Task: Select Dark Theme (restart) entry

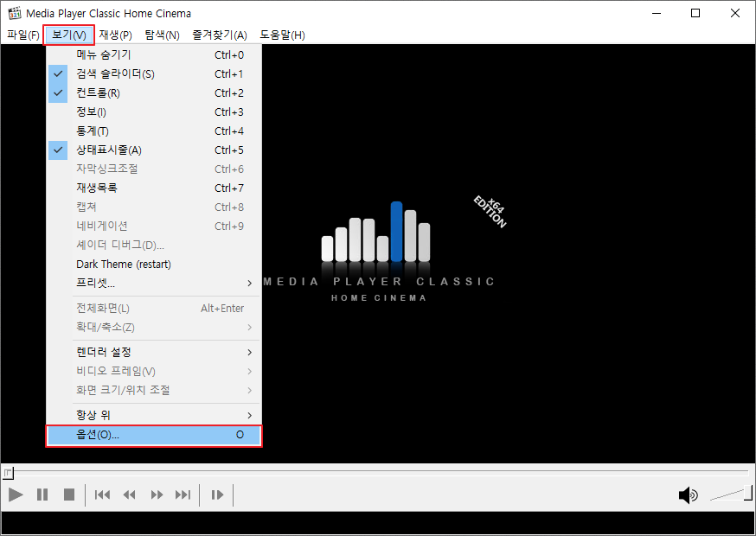Action: [154, 265]
